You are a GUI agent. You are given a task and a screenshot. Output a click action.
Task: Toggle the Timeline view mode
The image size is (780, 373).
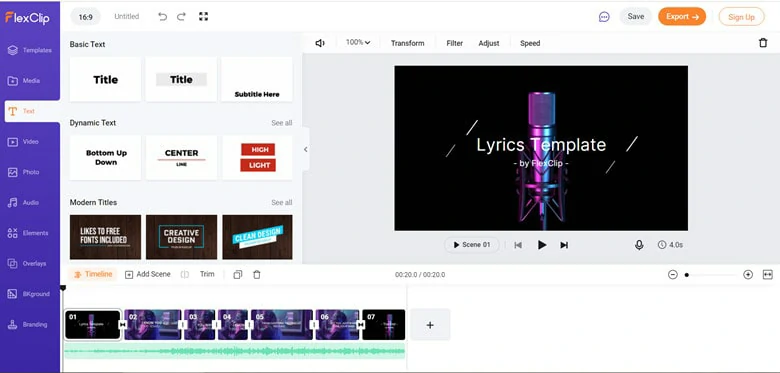coord(93,274)
